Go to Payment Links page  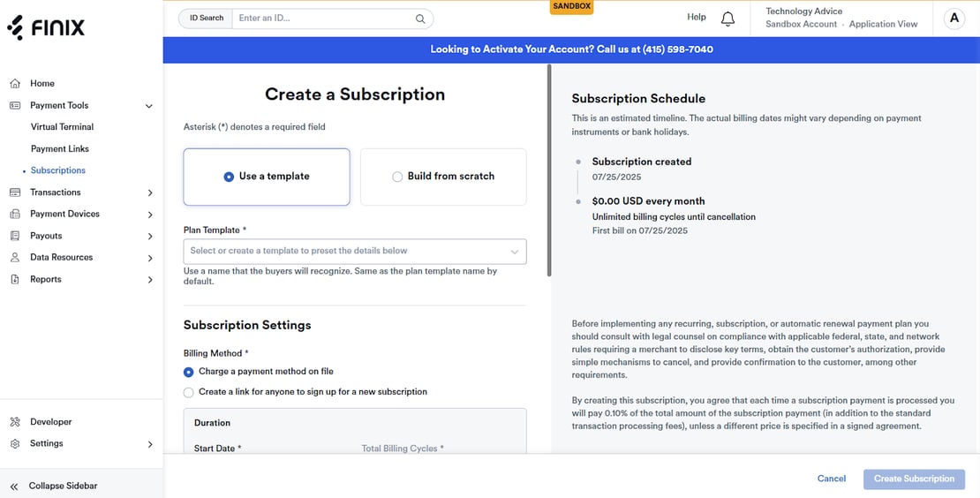click(x=59, y=148)
